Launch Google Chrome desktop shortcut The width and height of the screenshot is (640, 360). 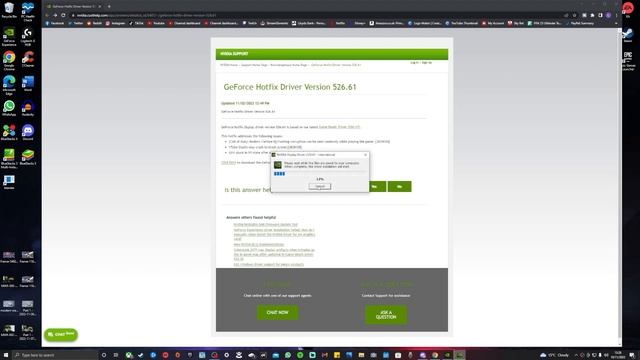[x=9, y=60]
